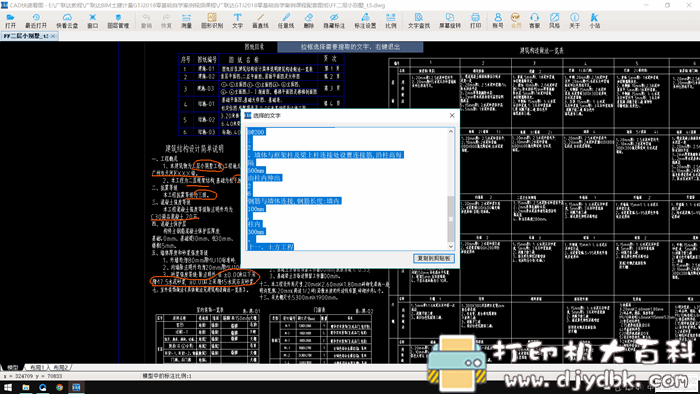Viewport: 700px width, 394px height.
Task: Open the 快看云盘 cloud drive icon
Action: tap(67, 21)
